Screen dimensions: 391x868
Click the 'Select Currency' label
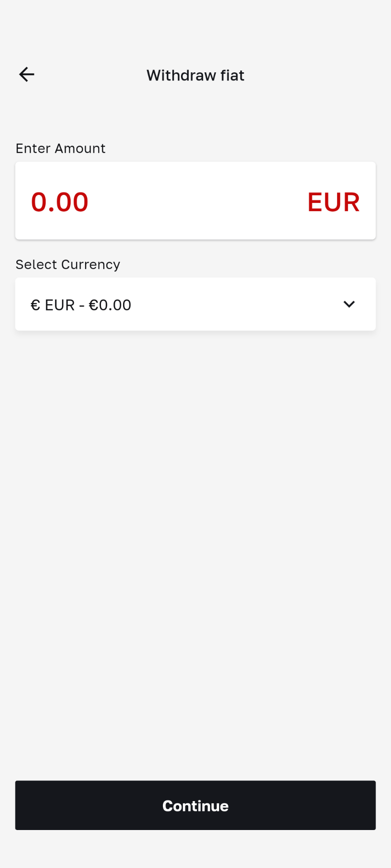click(x=68, y=264)
